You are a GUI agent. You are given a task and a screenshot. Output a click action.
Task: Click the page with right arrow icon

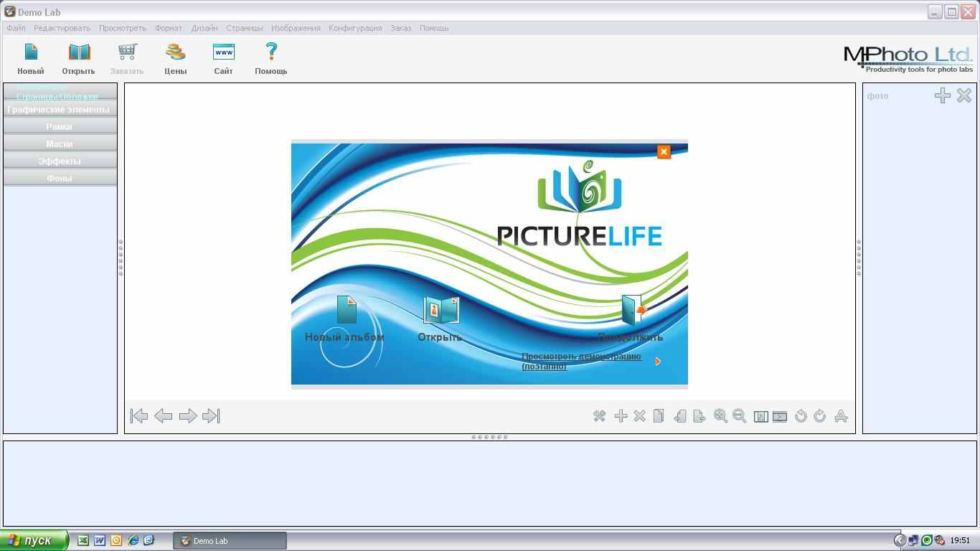pyautogui.click(x=699, y=416)
